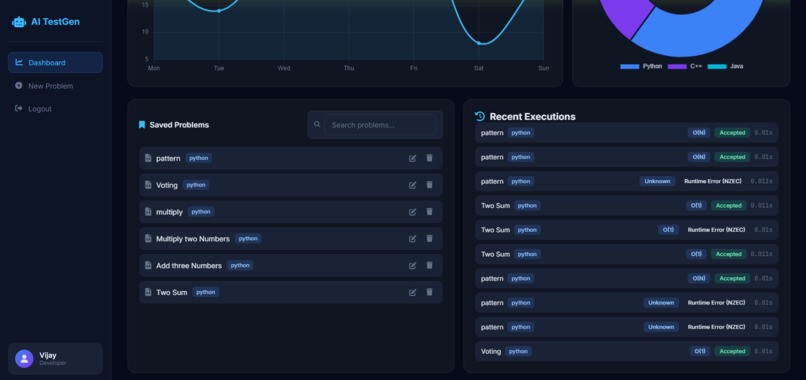The image size is (806, 380).
Task: Delete the Multiply two Numbers problem
Action: click(429, 239)
